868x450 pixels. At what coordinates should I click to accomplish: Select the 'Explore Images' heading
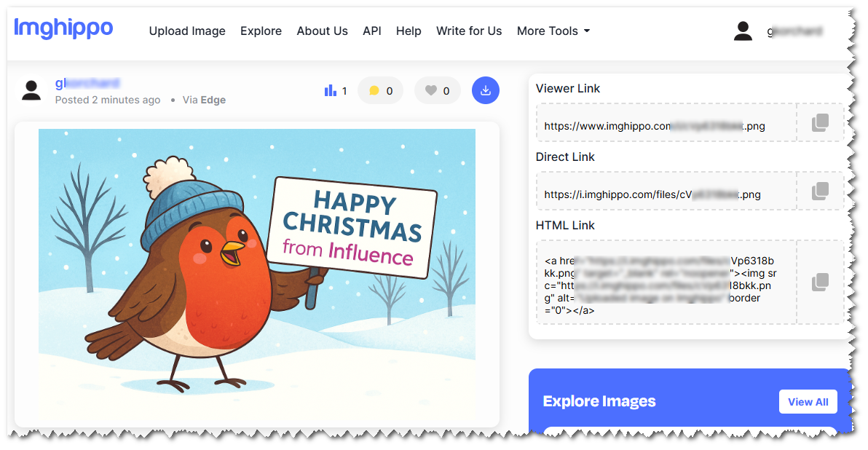(599, 401)
